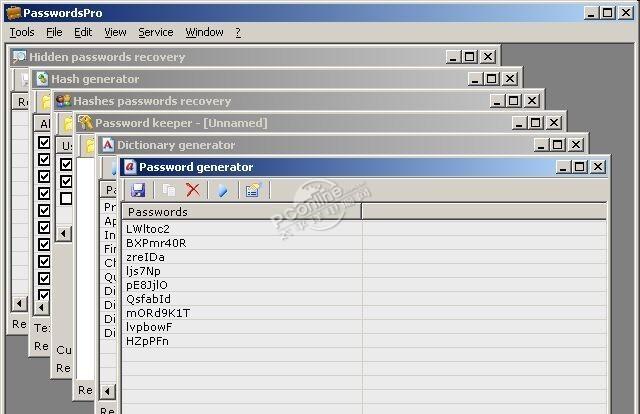
Task: Open the File menu
Action: (54, 32)
